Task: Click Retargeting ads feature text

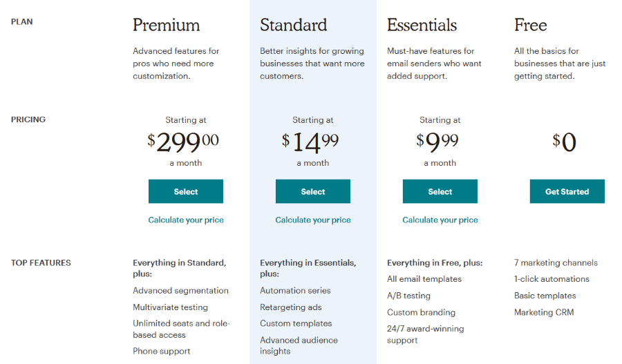Action: click(291, 307)
